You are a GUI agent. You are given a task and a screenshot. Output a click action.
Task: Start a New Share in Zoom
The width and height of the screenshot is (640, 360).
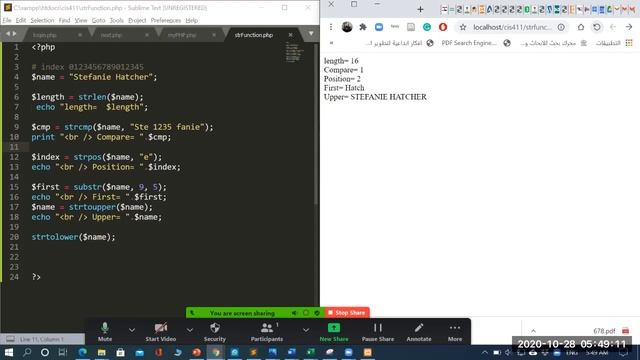click(334, 332)
